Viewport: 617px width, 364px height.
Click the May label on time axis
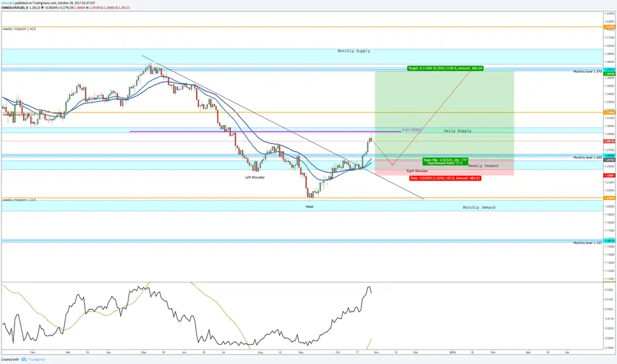pos(144,353)
